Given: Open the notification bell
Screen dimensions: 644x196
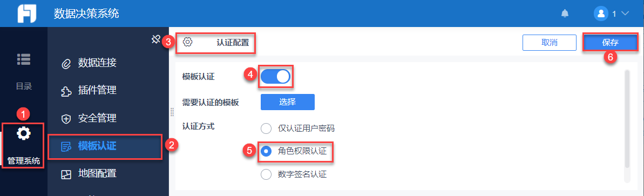Looking at the screenshot, I should point(565,13).
